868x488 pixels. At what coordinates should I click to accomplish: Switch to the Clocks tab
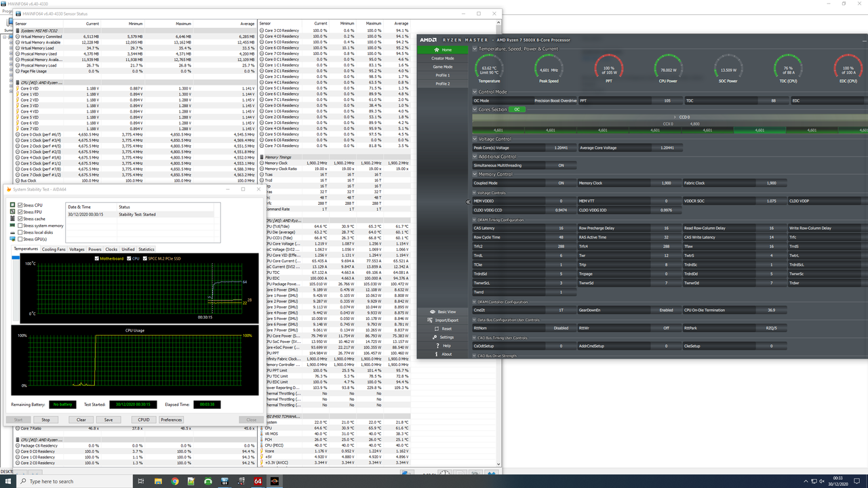(x=111, y=249)
